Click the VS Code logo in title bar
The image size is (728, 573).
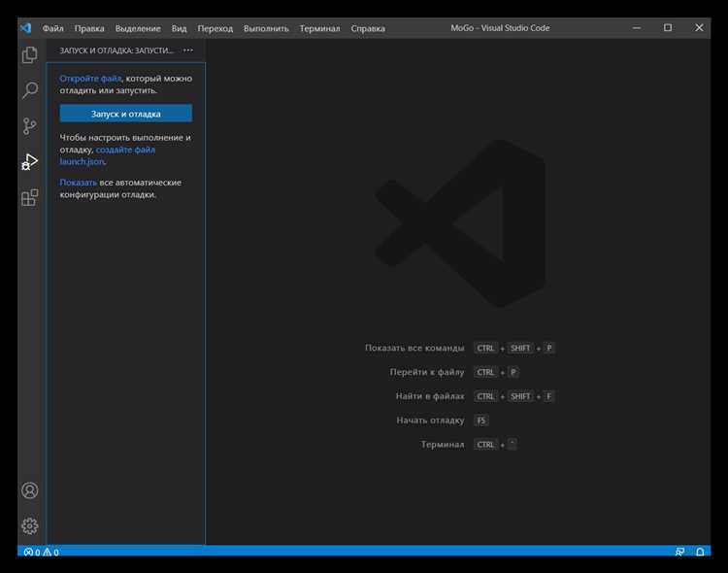point(26,28)
